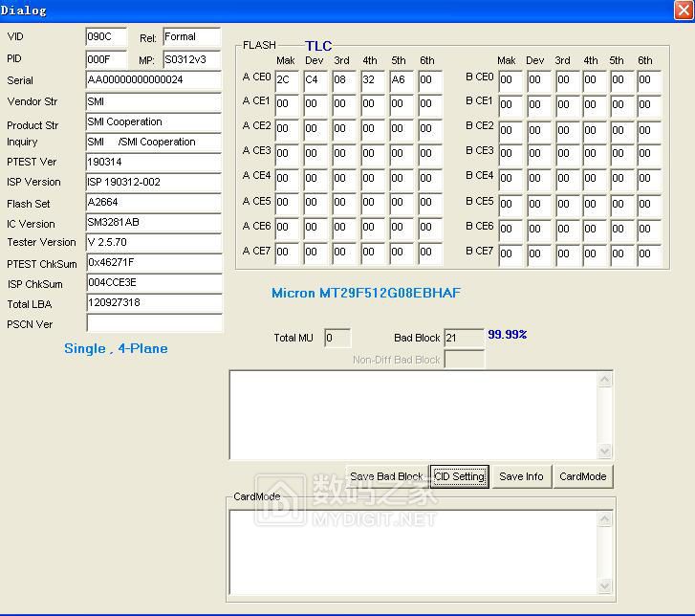Click inside the upper log text area
The width and height of the screenshot is (695, 616).
pos(413,414)
